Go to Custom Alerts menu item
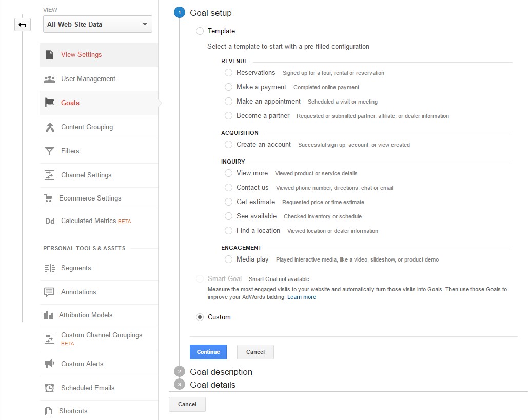This screenshot has height=420, width=531. pos(99,364)
